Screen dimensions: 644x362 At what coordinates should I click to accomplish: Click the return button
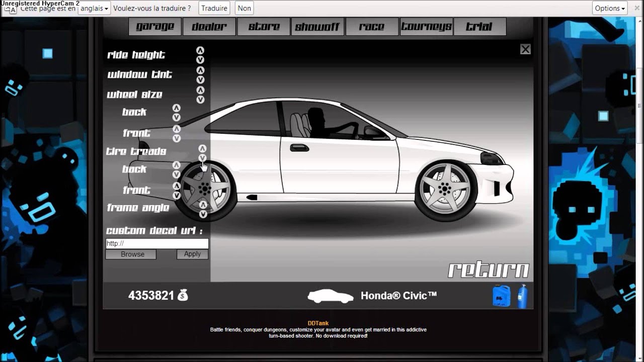pos(489,270)
